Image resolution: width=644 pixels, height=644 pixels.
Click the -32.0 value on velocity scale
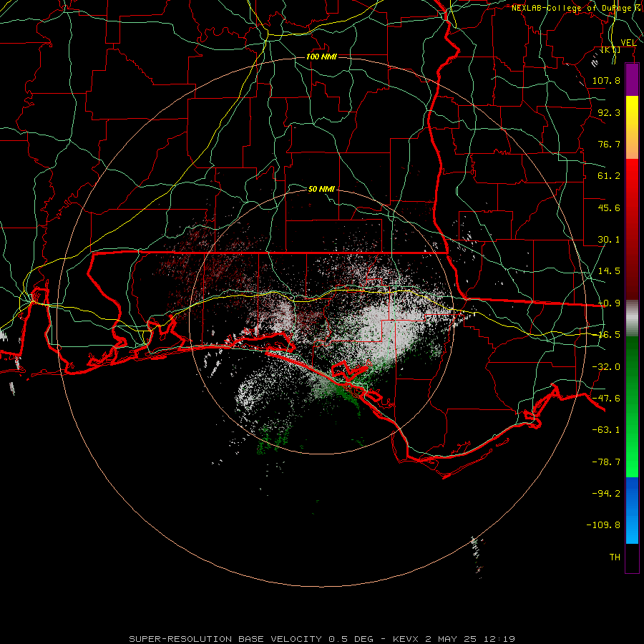(x=606, y=367)
